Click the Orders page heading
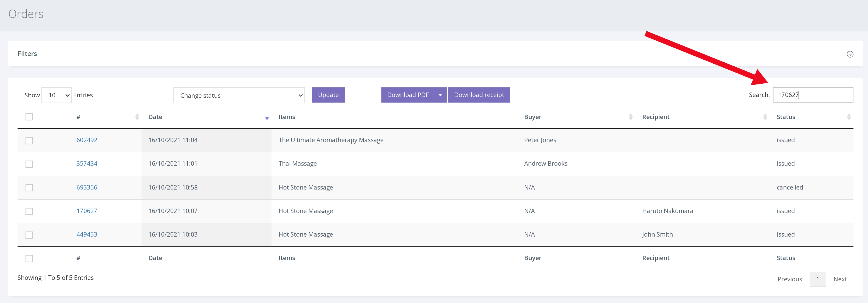 26,14
